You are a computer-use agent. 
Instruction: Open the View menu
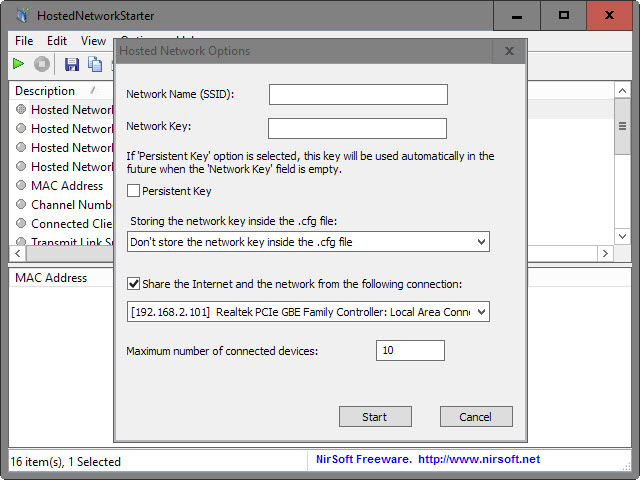(93, 41)
